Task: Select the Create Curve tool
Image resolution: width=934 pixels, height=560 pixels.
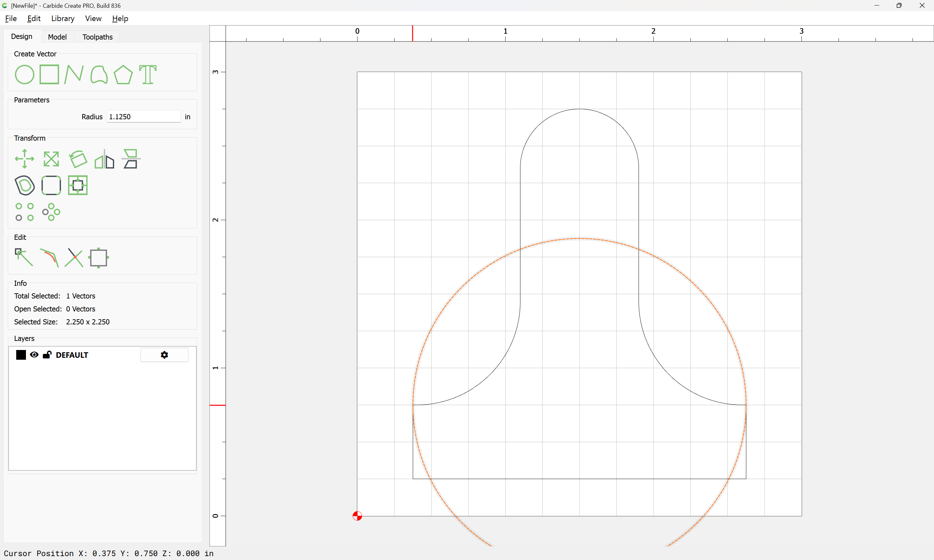Action: 99,74
